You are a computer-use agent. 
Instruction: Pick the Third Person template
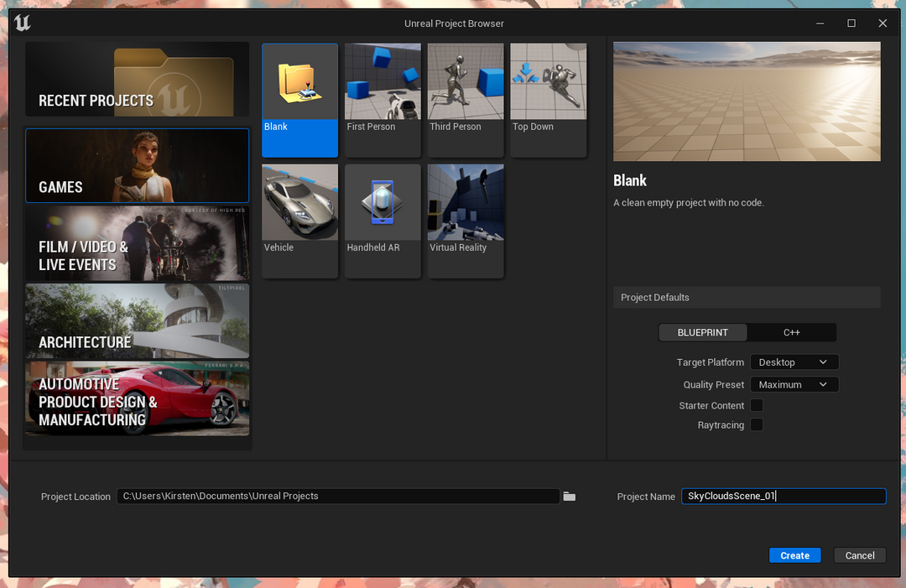click(x=466, y=100)
